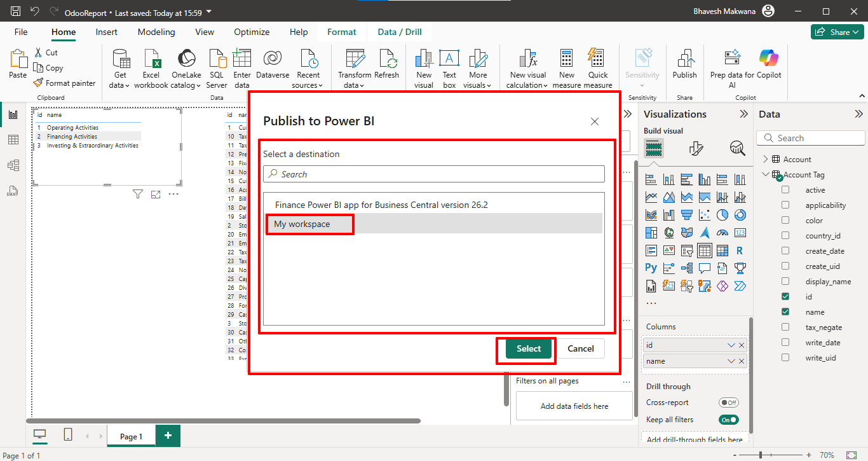The width and height of the screenshot is (868, 461).
Task: Check the country_id field
Action: 785,236
